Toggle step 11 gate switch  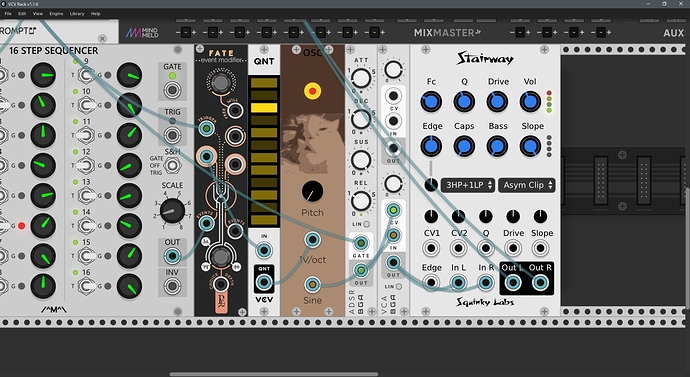tap(87, 135)
